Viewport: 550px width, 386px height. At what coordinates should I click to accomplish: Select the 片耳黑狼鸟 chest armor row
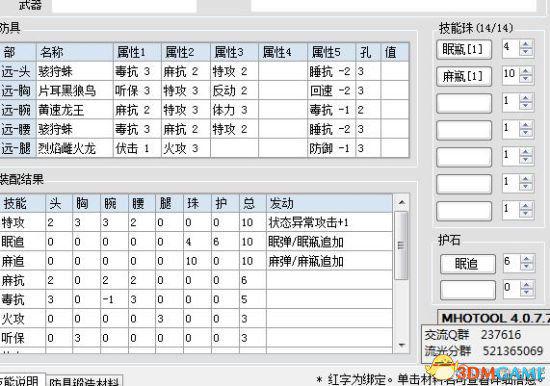tap(205, 91)
